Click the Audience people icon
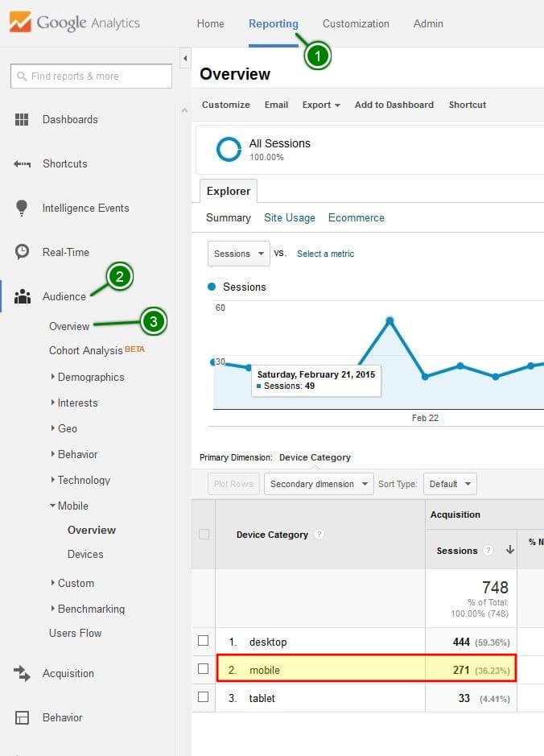The height and width of the screenshot is (756, 544). 22,296
